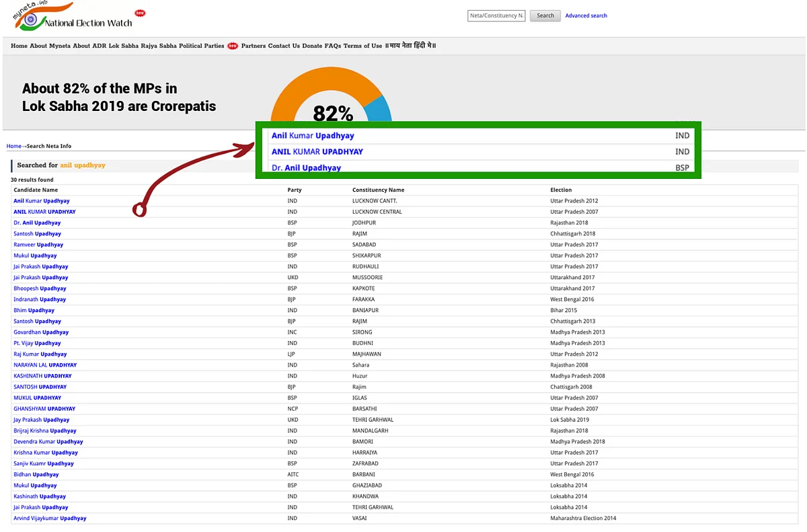This screenshot has width=807, height=532.
Task: Open candidate Ramveer Upadhyay
Action: coord(38,245)
